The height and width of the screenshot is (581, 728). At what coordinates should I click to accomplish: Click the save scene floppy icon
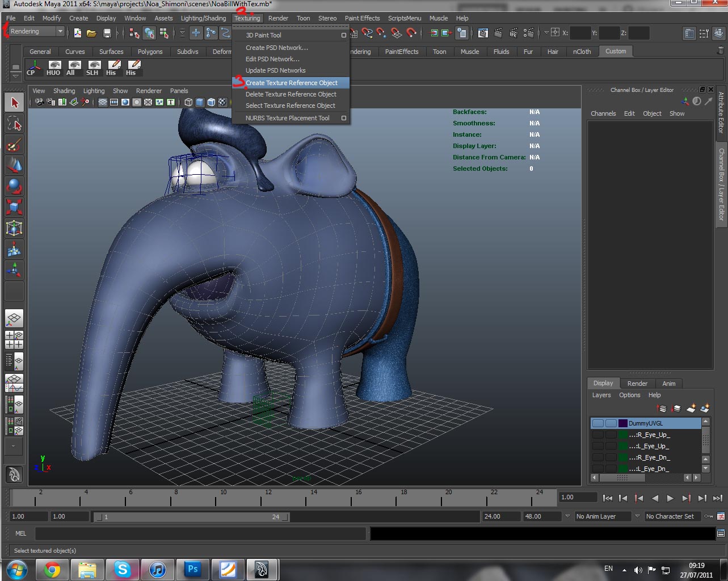[107, 33]
